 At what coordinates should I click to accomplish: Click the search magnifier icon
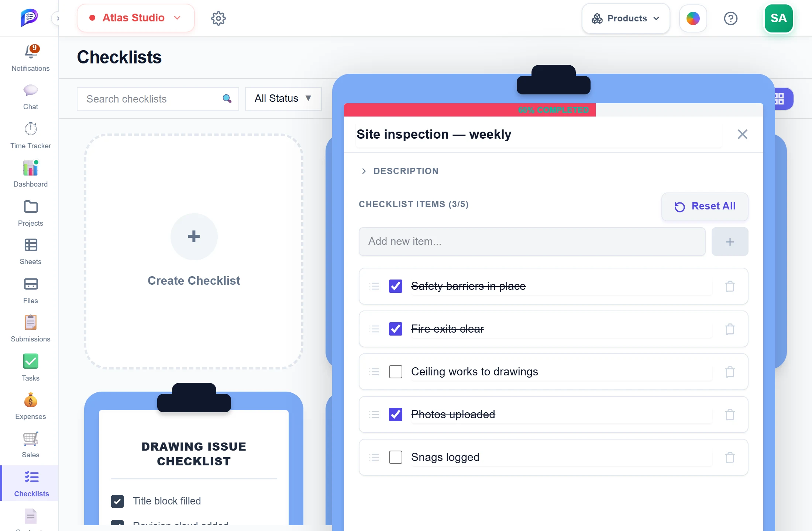coord(227,98)
